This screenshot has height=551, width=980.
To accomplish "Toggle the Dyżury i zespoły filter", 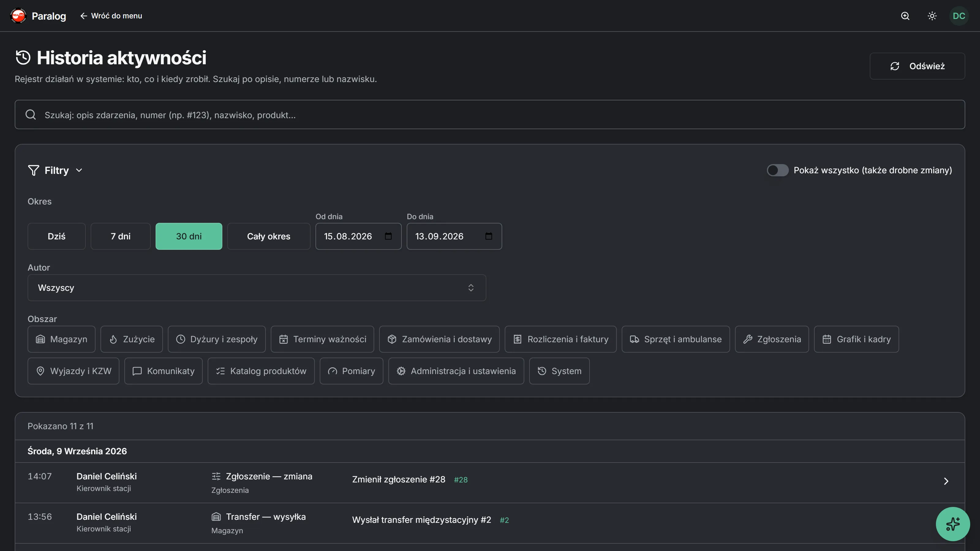I will (217, 339).
